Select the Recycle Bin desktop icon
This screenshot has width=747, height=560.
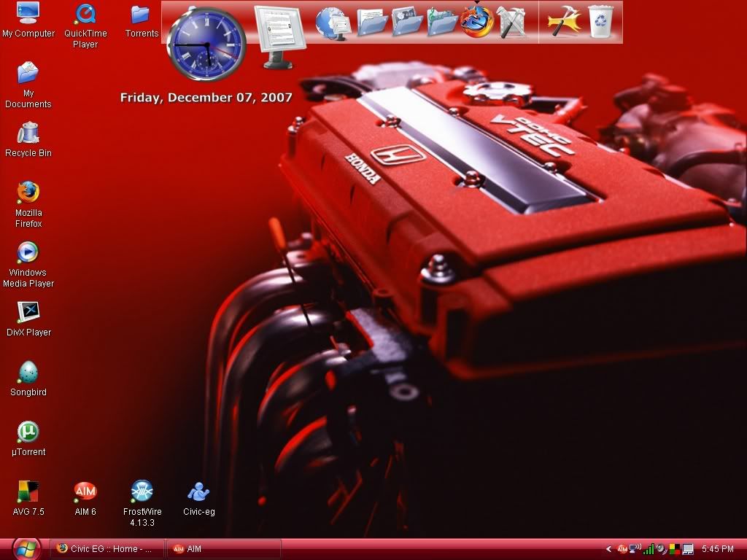[28, 139]
